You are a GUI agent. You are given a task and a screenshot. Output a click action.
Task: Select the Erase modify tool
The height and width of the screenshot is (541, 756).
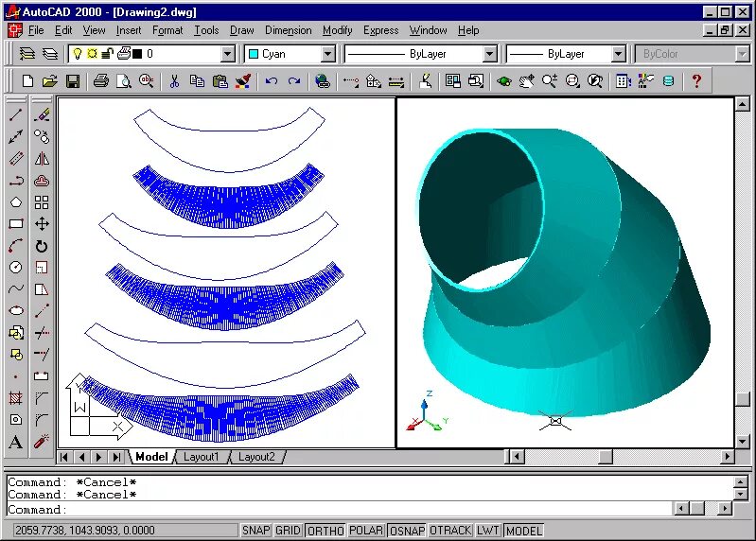[x=42, y=114]
